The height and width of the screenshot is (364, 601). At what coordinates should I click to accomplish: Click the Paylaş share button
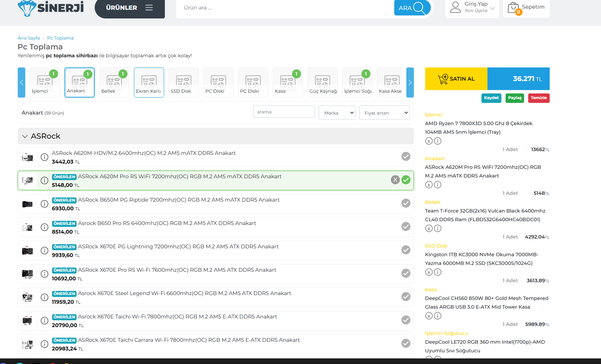click(x=515, y=98)
